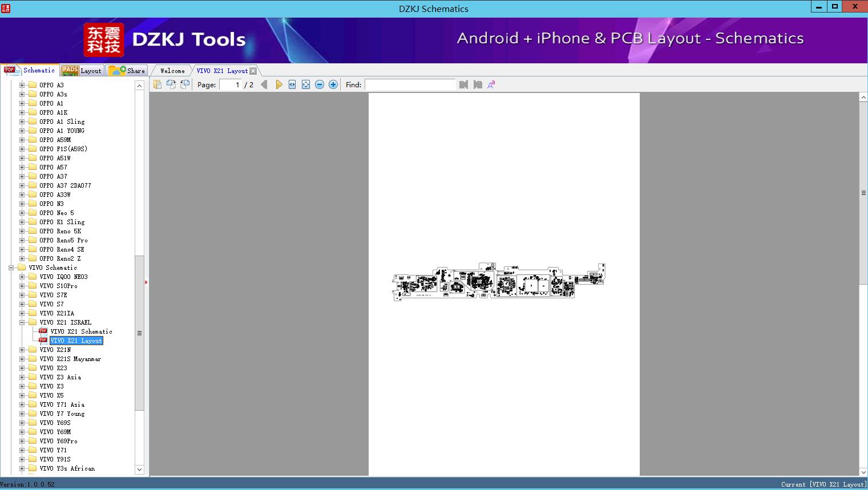Fit the page to width
This screenshot has width=868, height=490.
pyautogui.click(x=292, y=84)
